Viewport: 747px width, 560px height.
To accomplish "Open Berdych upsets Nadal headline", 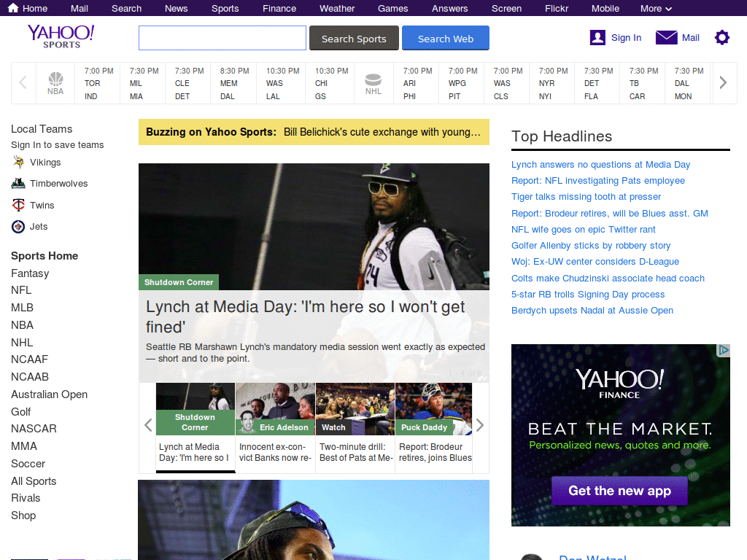I will (x=592, y=311).
